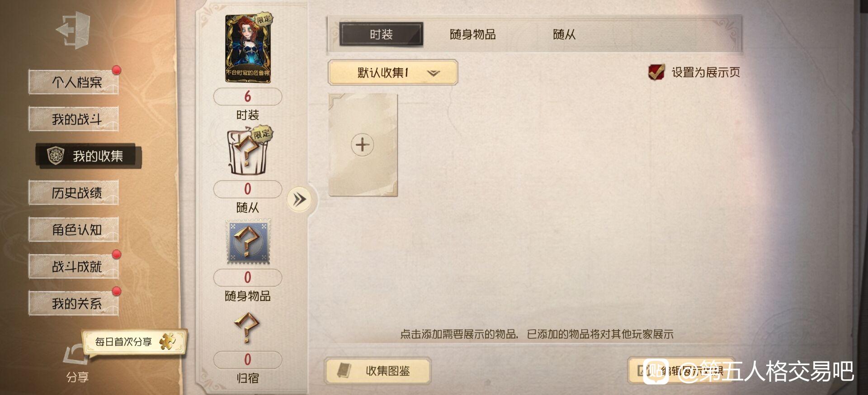Open 战斗成就 menu entry
The height and width of the screenshot is (395, 868).
(74, 267)
